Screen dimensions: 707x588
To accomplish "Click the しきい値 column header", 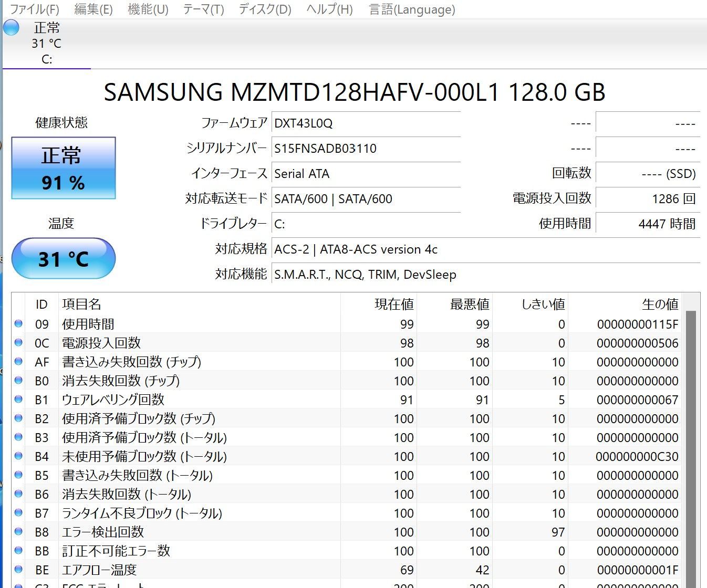I will (530, 304).
